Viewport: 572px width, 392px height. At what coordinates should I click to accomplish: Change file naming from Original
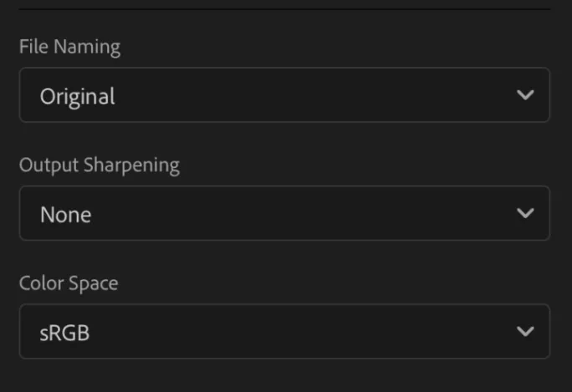284,95
